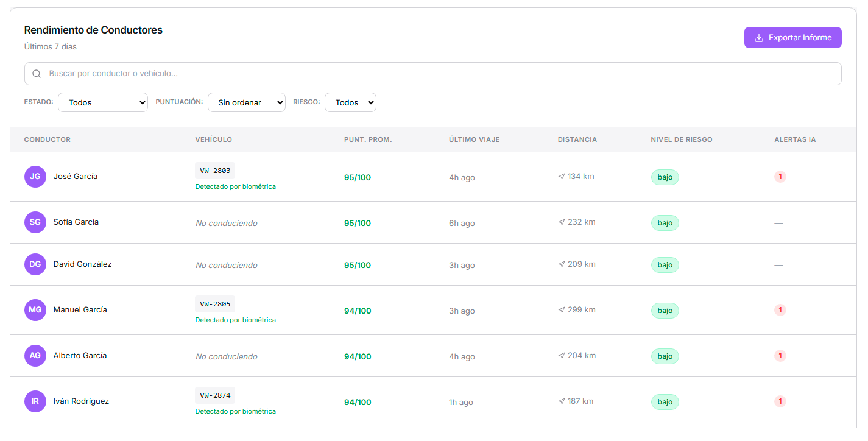Click Iván Rodríguez's IR avatar
The image size is (868, 441).
(x=35, y=401)
